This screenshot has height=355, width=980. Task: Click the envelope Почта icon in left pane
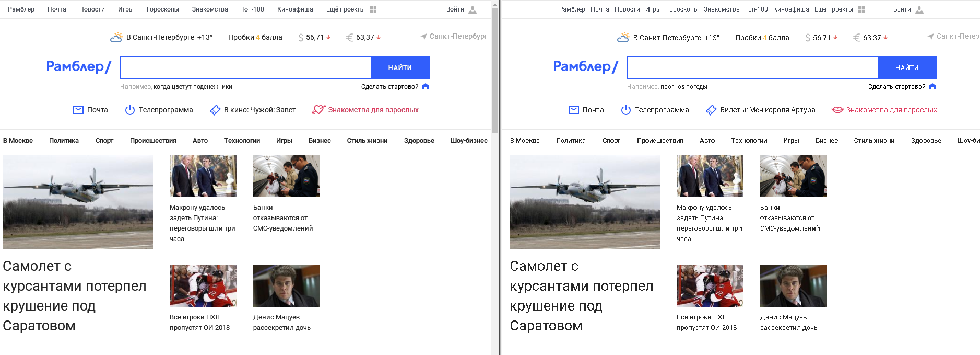pyautogui.click(x=78, y=110)
